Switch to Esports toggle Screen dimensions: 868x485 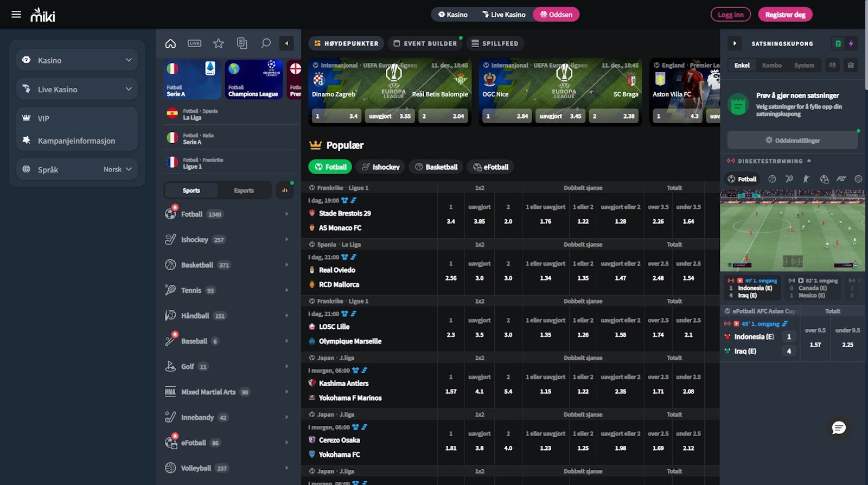(244, 190)
